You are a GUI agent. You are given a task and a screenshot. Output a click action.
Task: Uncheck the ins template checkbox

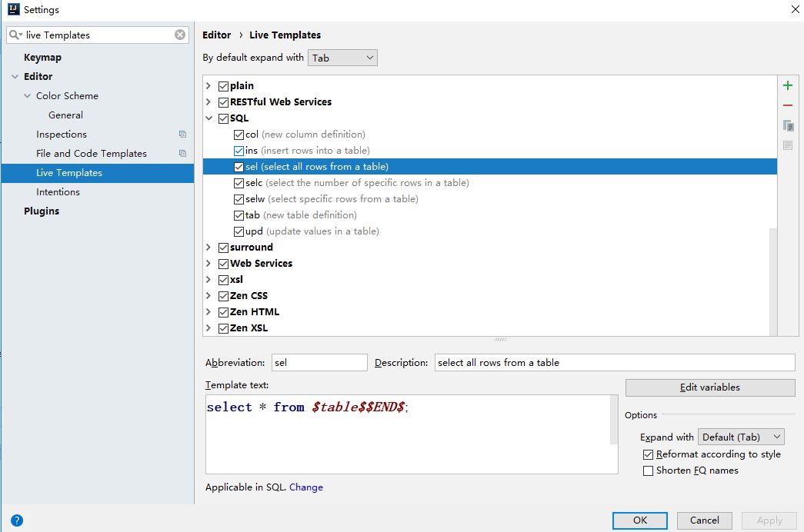[239, 151]
